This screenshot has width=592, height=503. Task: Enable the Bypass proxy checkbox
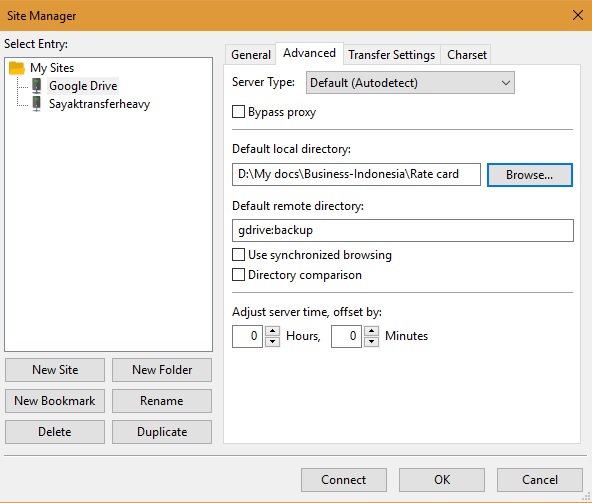point(238,112)
